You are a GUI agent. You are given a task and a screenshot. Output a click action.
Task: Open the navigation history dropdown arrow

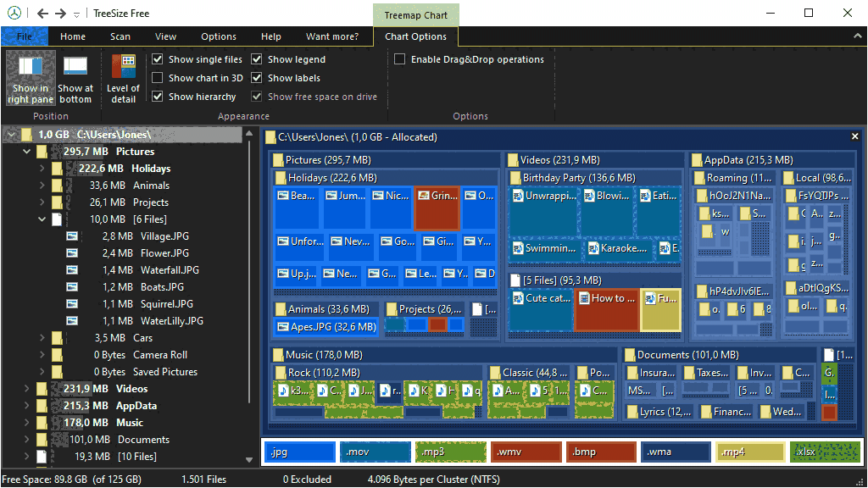(x=75, y=14)
